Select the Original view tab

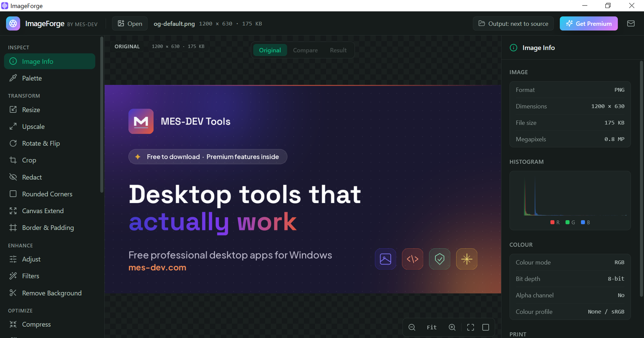point(270,50)
